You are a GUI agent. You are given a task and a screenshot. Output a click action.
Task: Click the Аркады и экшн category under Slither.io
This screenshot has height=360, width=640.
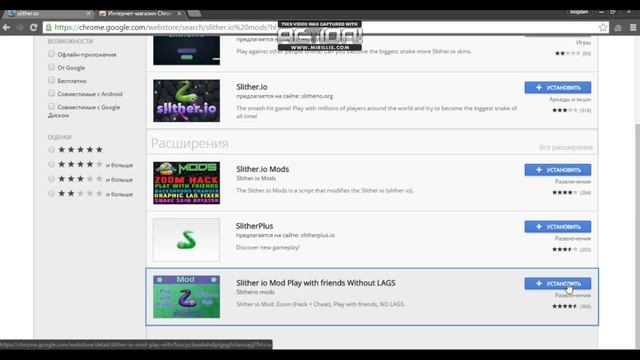coord(570,99)
